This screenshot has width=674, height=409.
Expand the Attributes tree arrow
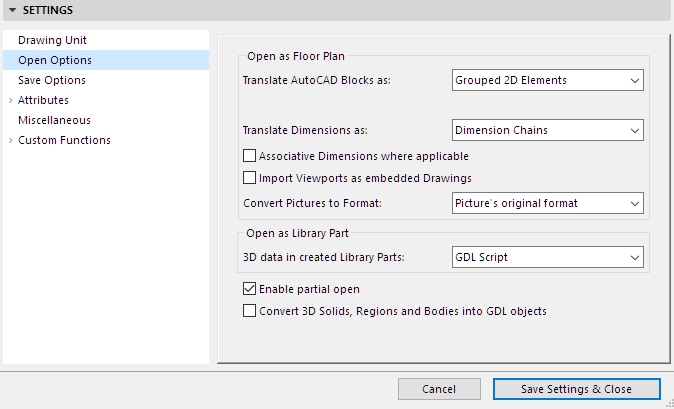[x=10, y=100]
